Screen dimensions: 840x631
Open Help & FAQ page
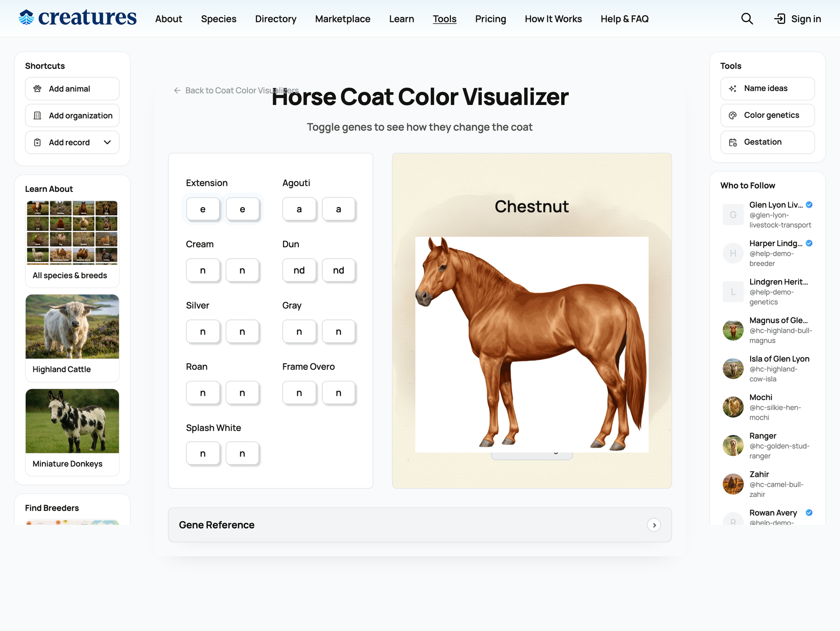(625, 19)
